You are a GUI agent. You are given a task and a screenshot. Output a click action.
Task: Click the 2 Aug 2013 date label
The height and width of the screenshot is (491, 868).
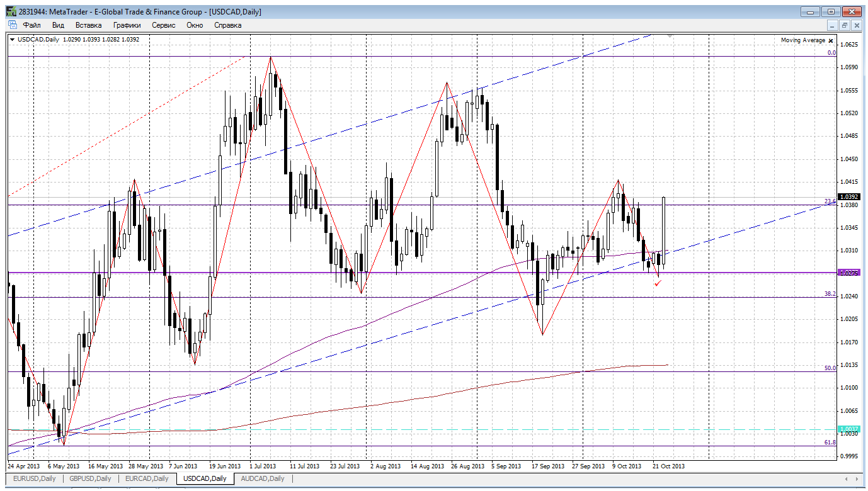coord(385,466)
